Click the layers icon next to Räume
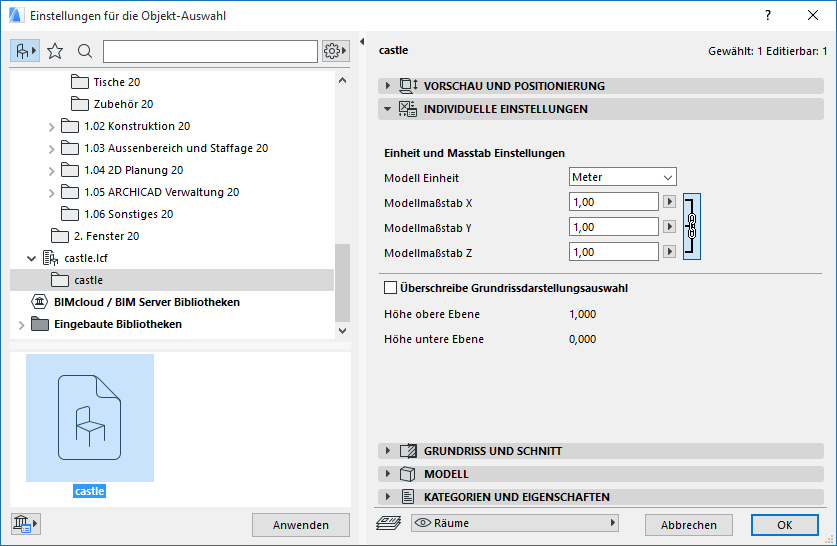 click(387, 523)
